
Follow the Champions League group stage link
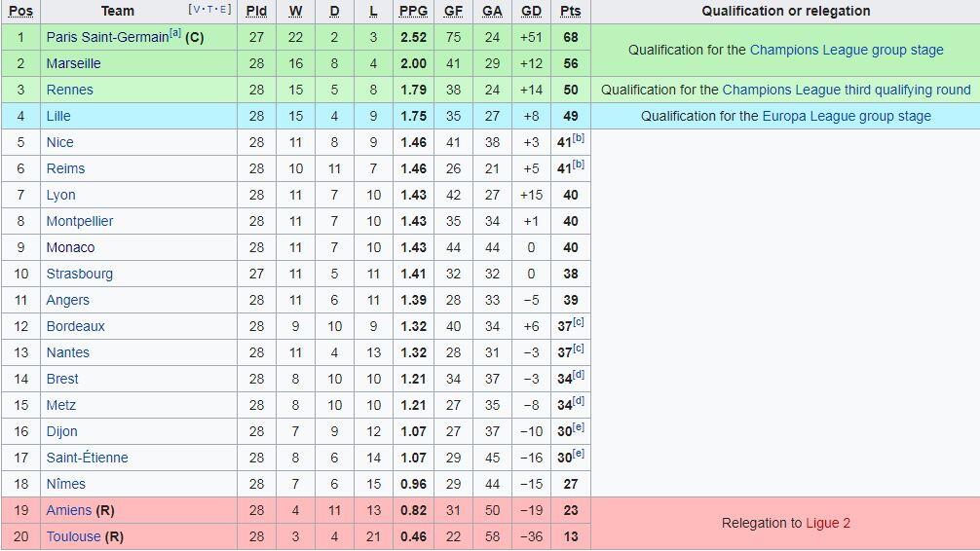coord(847,50)
